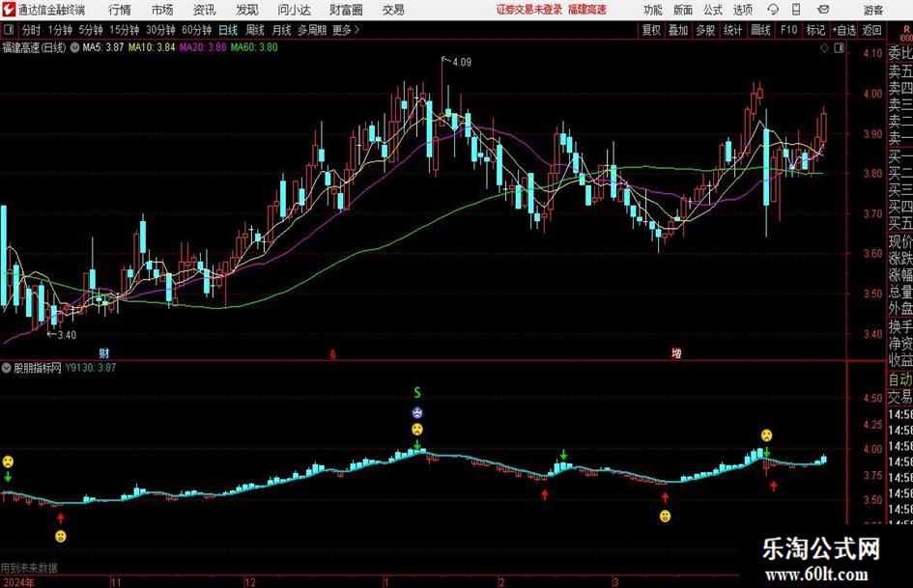Viewport: 913px width, 588px height.
Task: Click the 通达信 app logo icon
Action: point(9,10)
